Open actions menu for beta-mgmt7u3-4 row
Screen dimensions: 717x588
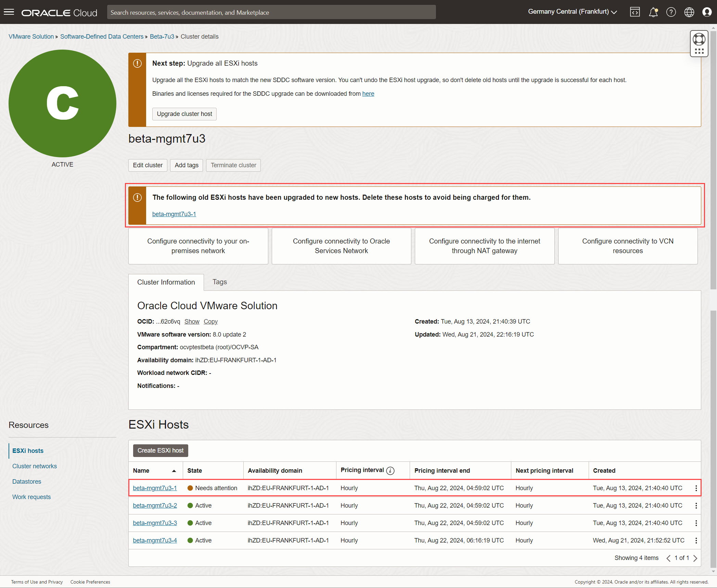point(696,540)
